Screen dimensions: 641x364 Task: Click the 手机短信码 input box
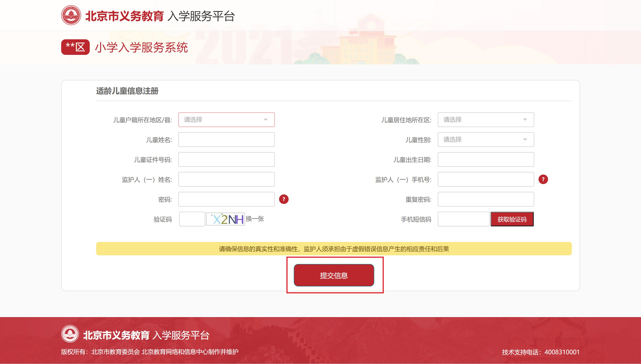coord(463,219)
